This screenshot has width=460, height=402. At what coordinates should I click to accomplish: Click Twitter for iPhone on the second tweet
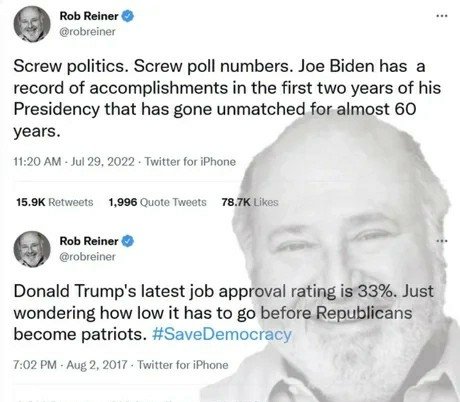183,365
